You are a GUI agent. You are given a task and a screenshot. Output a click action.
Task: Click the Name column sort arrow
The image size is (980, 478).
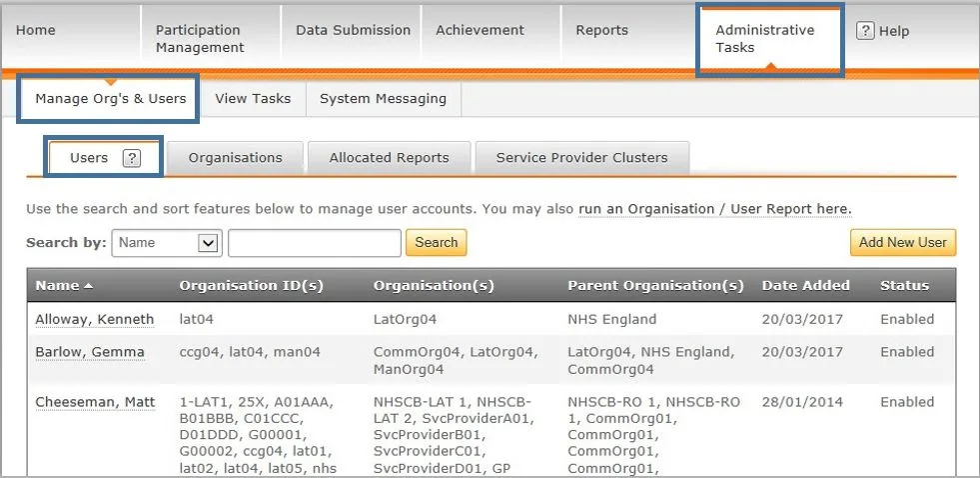coord(88,286)
